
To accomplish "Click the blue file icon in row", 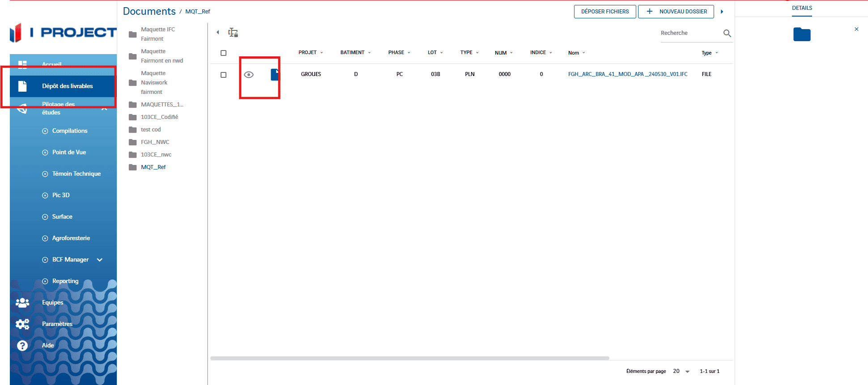I will click(x=274, y=75).
